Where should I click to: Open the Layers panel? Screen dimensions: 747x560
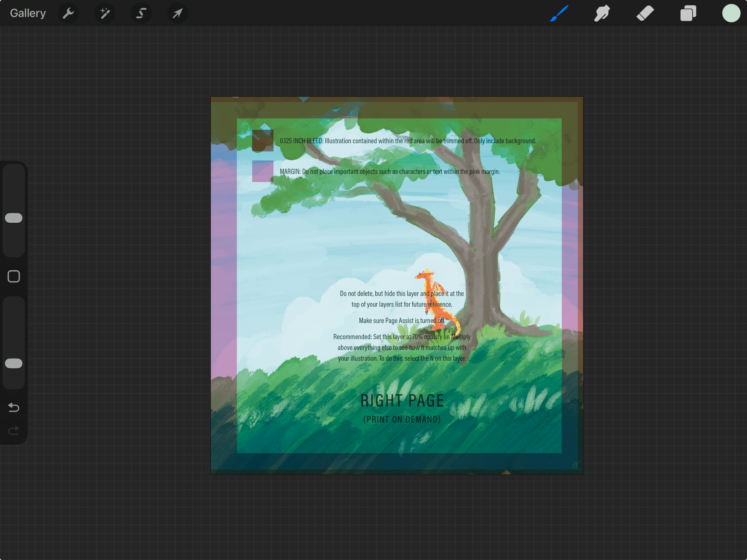(688, 13)
